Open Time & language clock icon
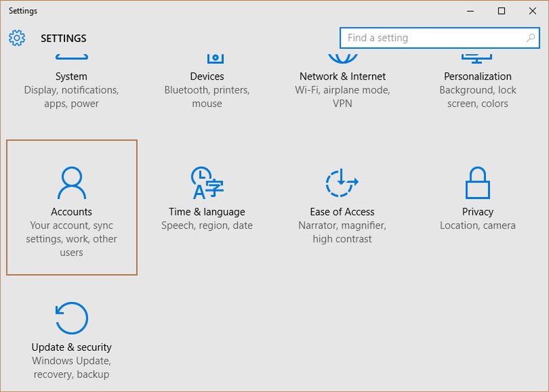 (207, 183)
